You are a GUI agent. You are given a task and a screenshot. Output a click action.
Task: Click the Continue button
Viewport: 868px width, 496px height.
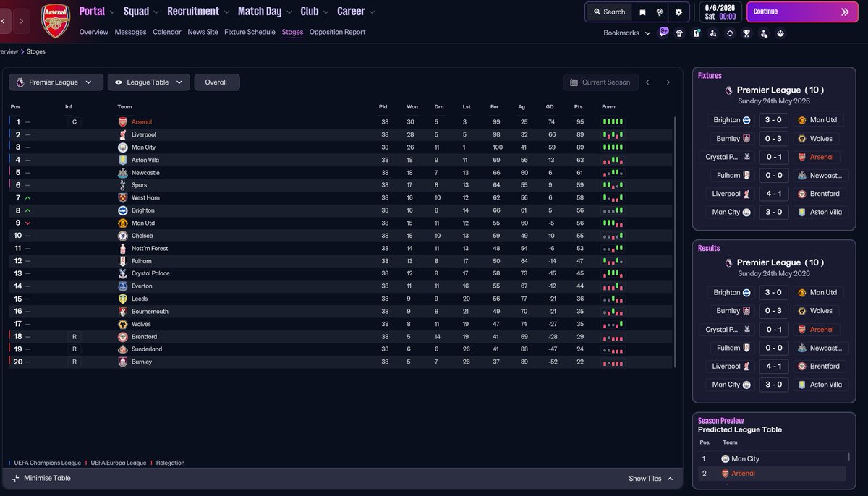pyautogui.click(x=801, y=12)
